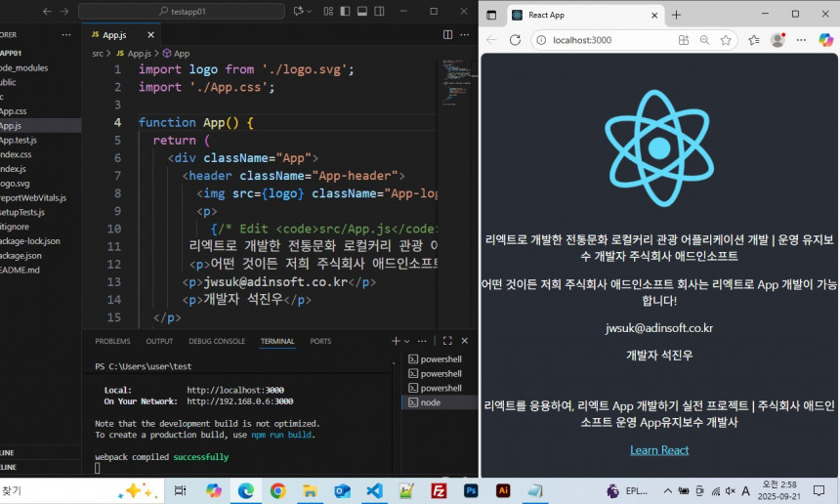
Task: Open Chrome from the taskbar
Action: point(277,490)
